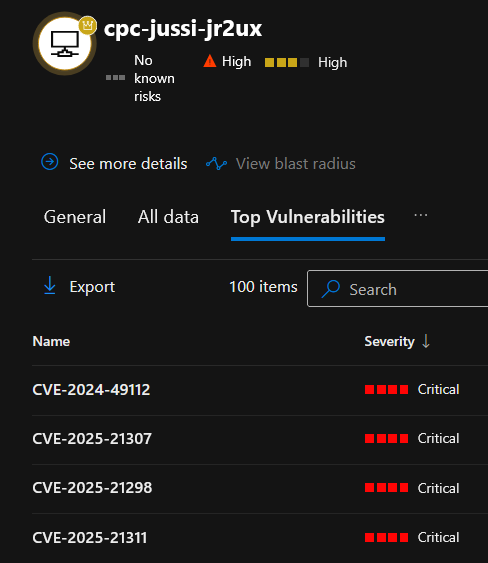Focus the Search input field
This screenshot has width=488, height=563.
point(398,289)
